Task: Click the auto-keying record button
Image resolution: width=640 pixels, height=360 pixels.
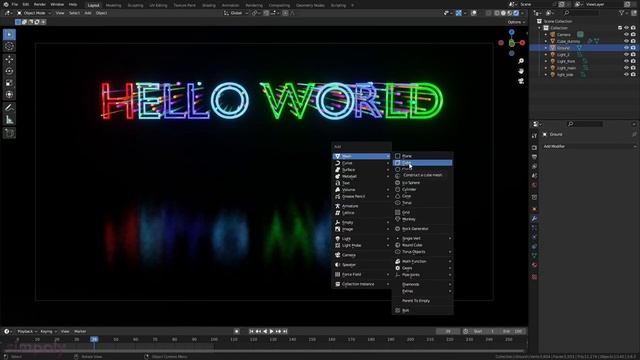Action: pos(237,331)
